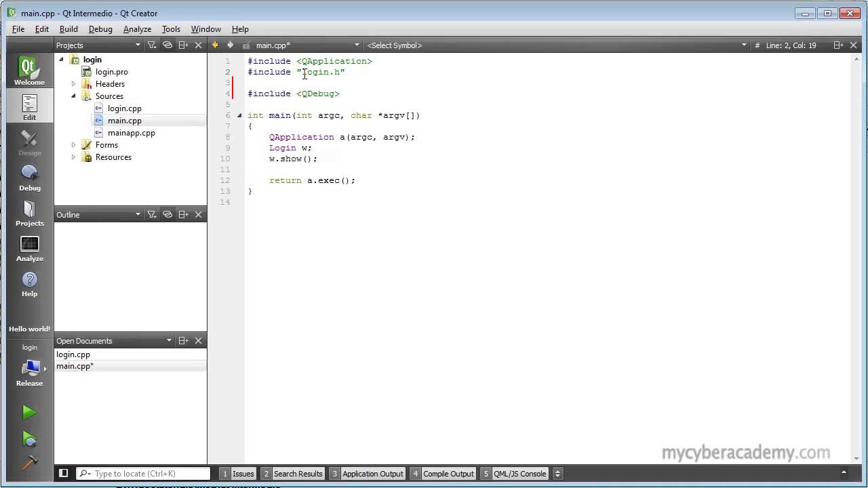Screen dimensions: 868x488
Task: Go forward in navigation history
Action: [x=230, y=45]
